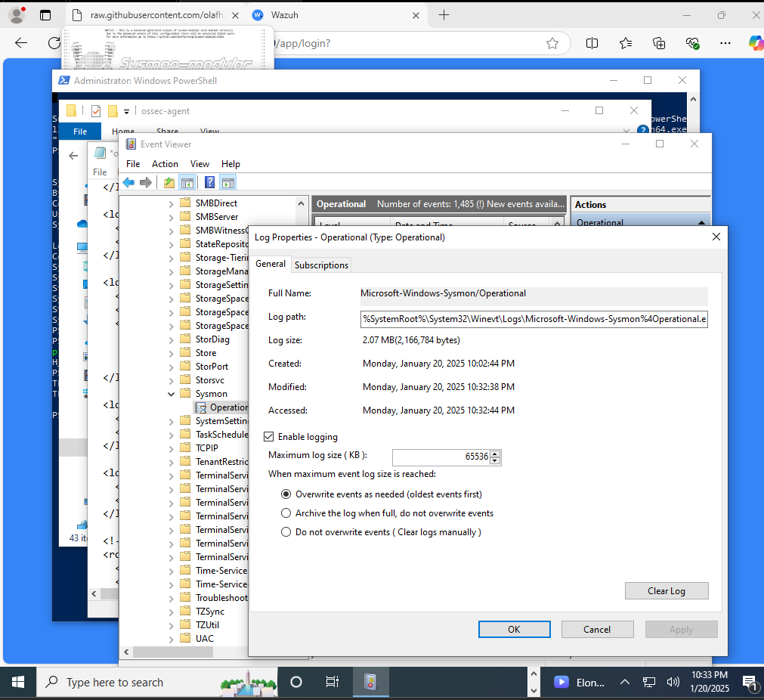764x700 pixels.
Task: Expand the TaskScheduler folder node
Action: click(172, 435)
